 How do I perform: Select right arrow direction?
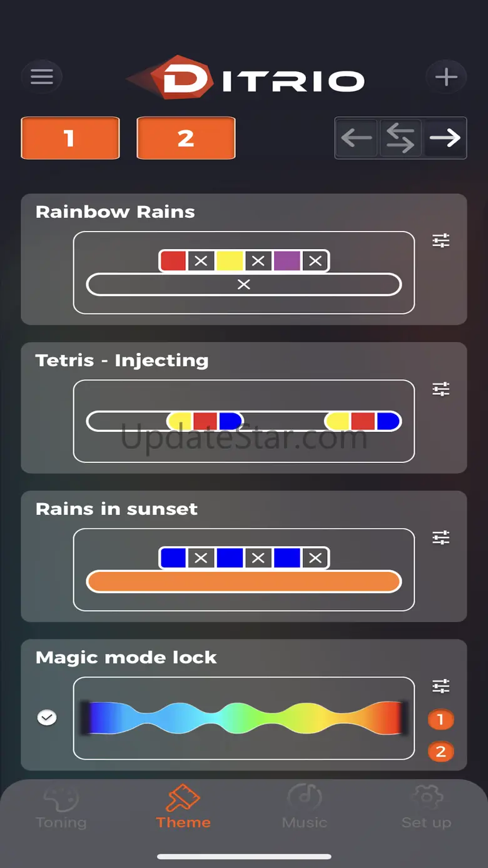tap(445, 138)
